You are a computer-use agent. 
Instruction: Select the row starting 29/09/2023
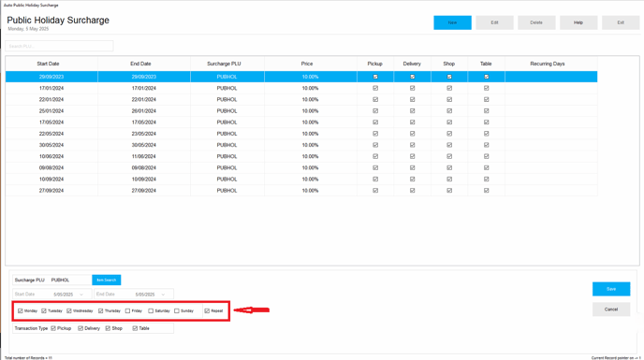point(301,77)
